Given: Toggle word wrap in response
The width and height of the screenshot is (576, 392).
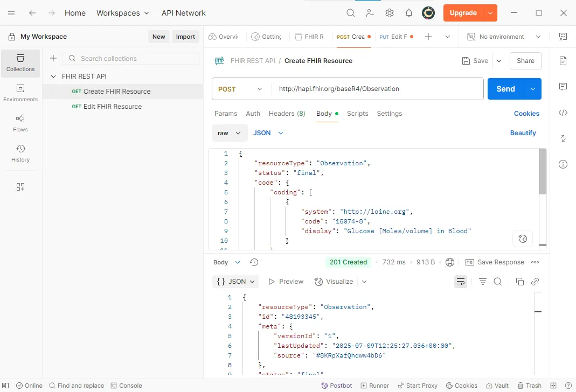Looking at the screenshot, I should [x=461, y=282].
